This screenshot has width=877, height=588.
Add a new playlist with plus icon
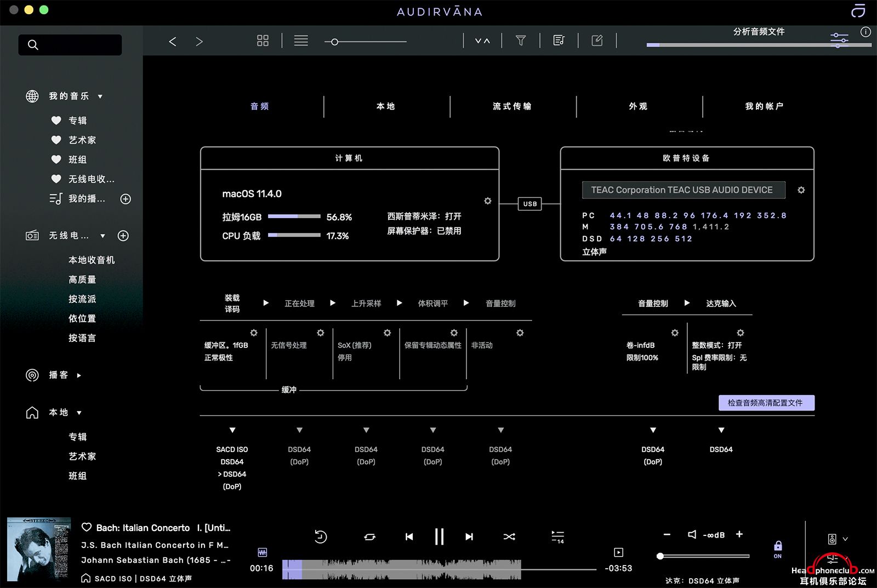(126, 199)
